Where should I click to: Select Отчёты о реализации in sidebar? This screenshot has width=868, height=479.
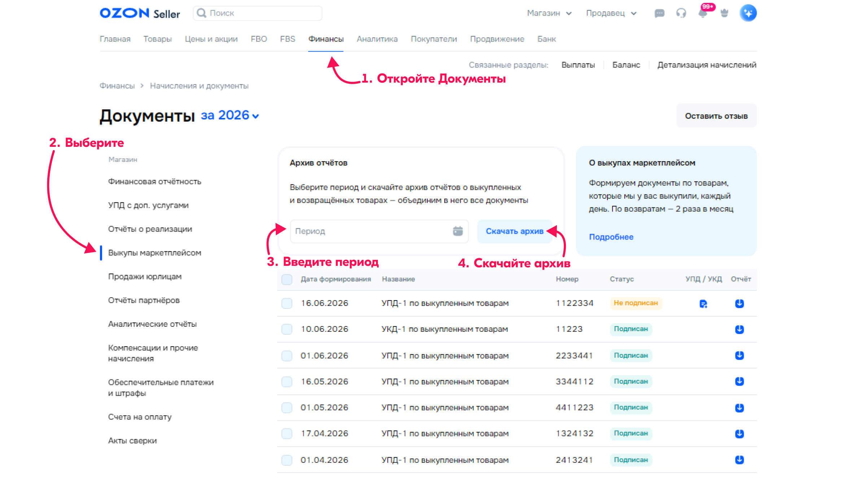[150, 229]
